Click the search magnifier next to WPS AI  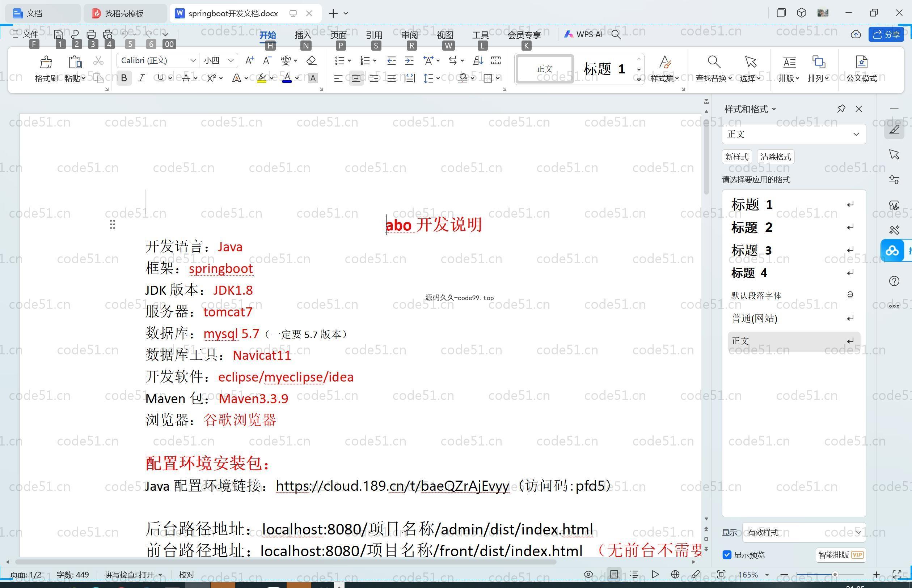[x=616, y=34]
